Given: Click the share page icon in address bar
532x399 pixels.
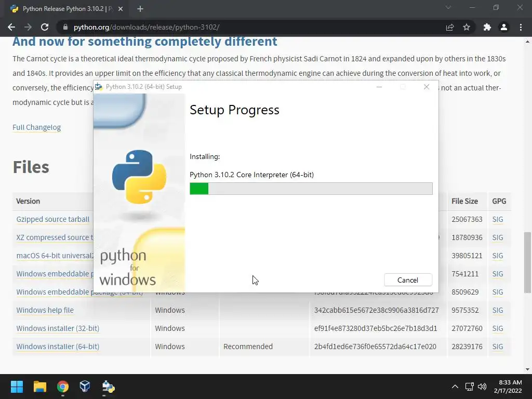Looking at the screenshot, I should (450, 27).
